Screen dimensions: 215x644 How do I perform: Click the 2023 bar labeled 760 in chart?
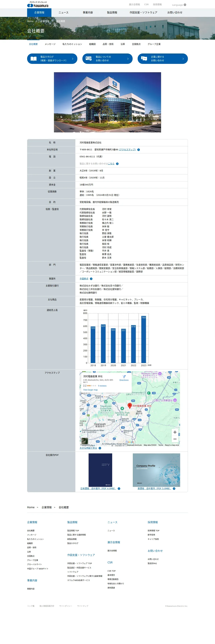[x=143, y=339]
